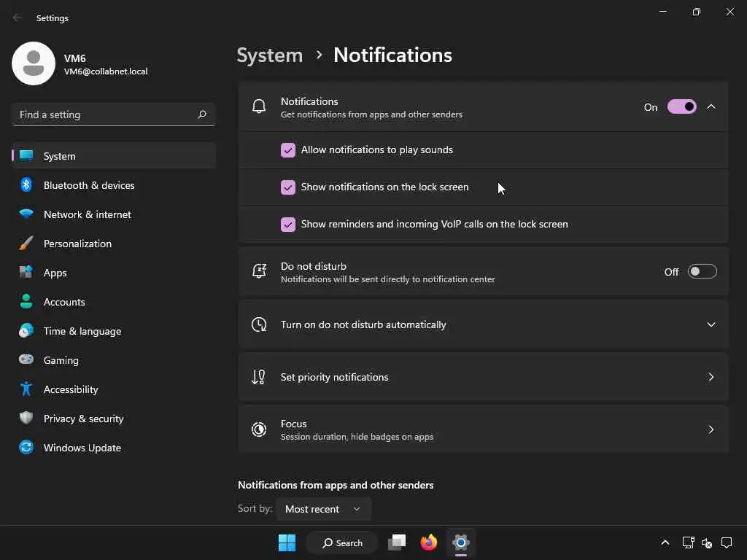Enable the Do not disturb toggle
The image size is (747, 560).
(702, 272)
